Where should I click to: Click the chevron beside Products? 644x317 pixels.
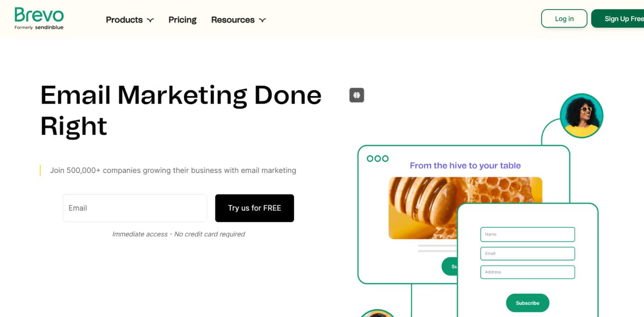point(150,20)
